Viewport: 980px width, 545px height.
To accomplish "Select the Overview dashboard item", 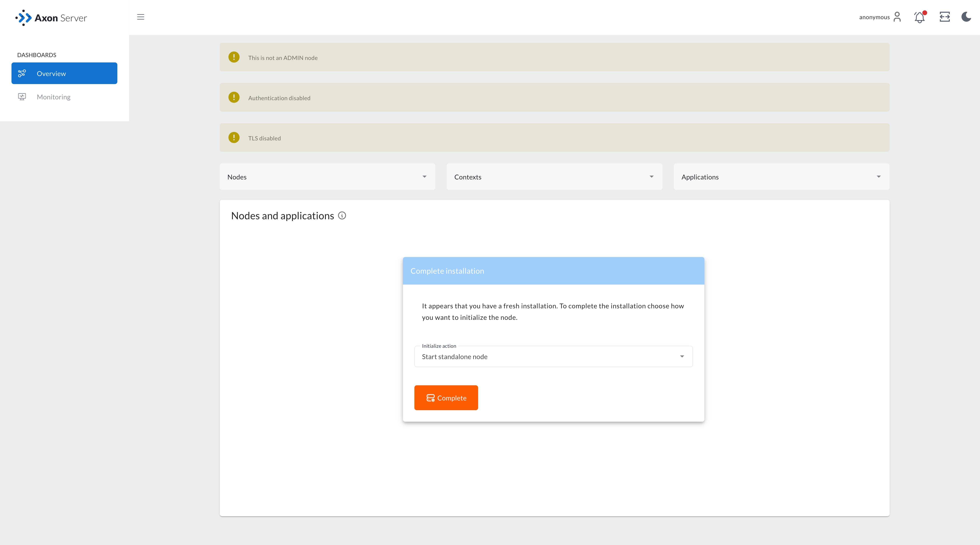I will 64,74.
